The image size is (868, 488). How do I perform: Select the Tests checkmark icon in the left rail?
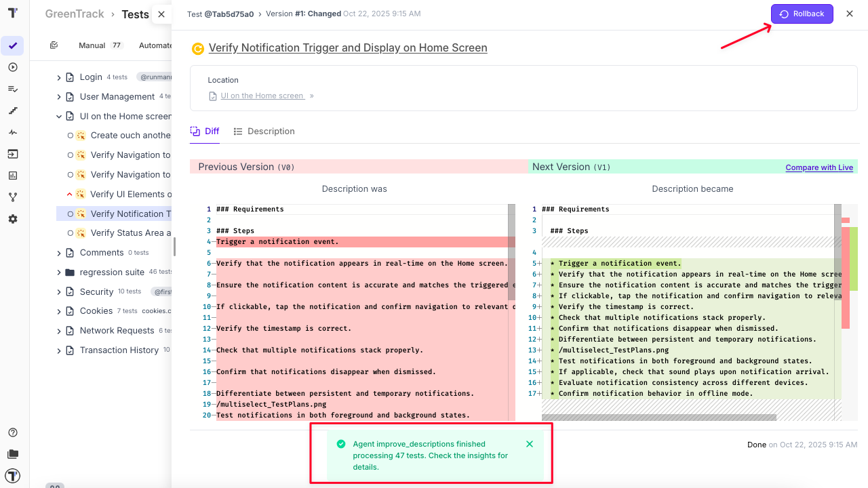12,46
